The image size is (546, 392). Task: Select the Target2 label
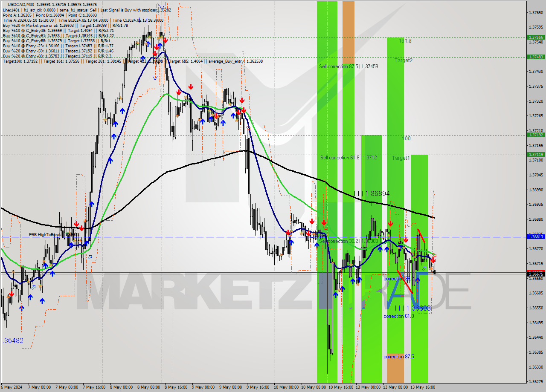pos(404,61)
